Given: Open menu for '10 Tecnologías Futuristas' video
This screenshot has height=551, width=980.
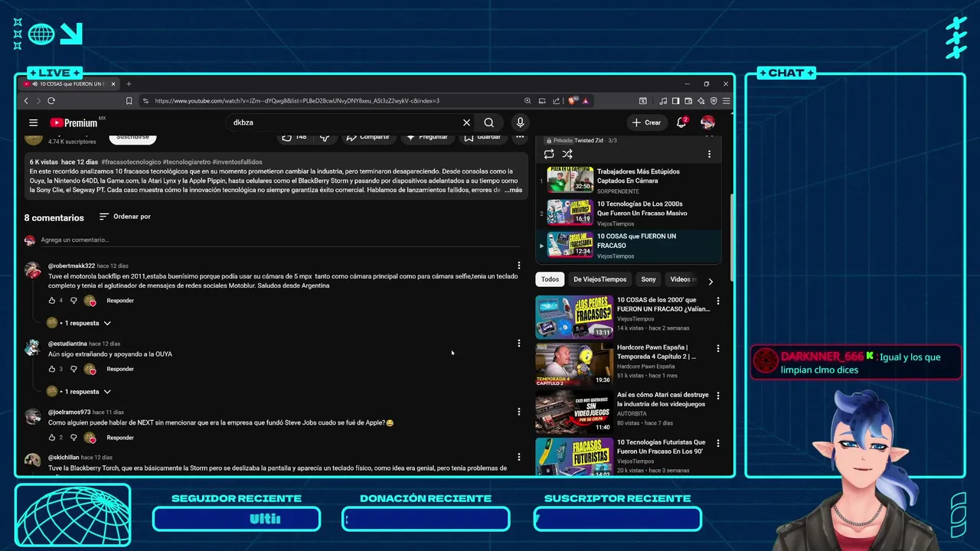Looking at the screenshot, I should [717, 443].
